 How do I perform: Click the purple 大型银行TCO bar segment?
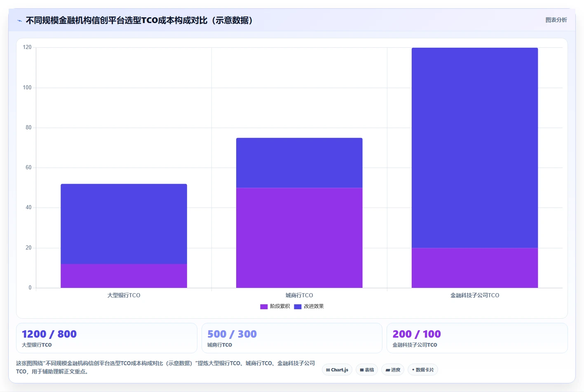[124, 276]
